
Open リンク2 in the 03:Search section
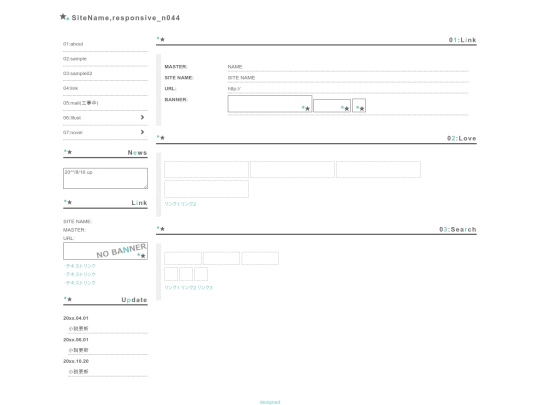[x=188, y=288]
